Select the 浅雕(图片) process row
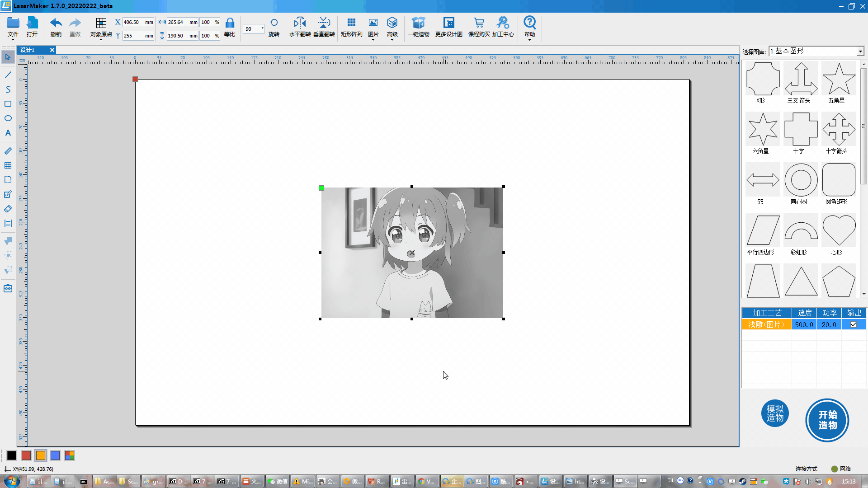This screenshot has height=488, width=868. point(766,324)
